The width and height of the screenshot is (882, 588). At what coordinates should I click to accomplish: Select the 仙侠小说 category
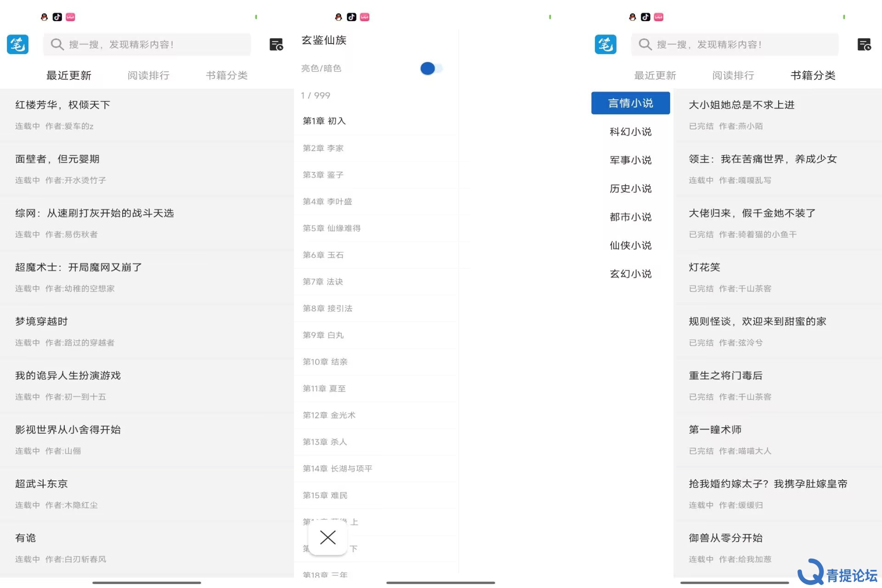(630, 245)
